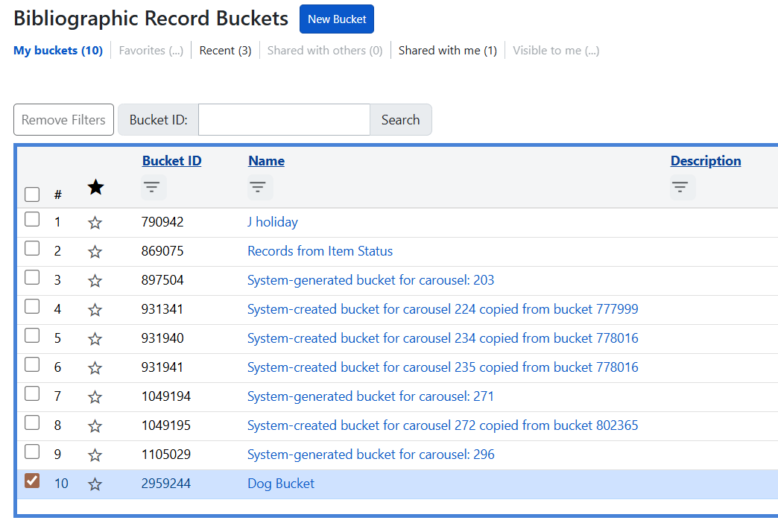Create a New Bucket

[x=336, y=19]
